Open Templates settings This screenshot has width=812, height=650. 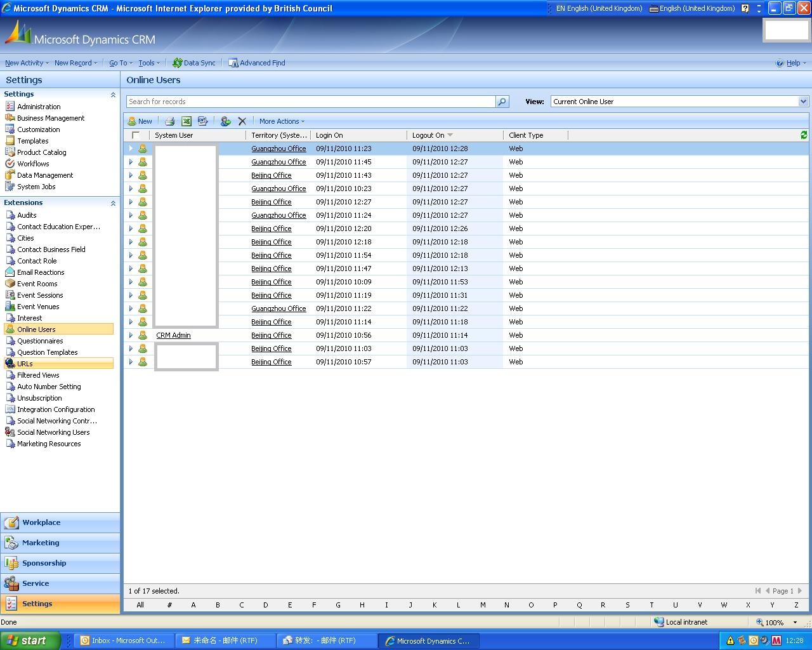click(x=32, y=141)
